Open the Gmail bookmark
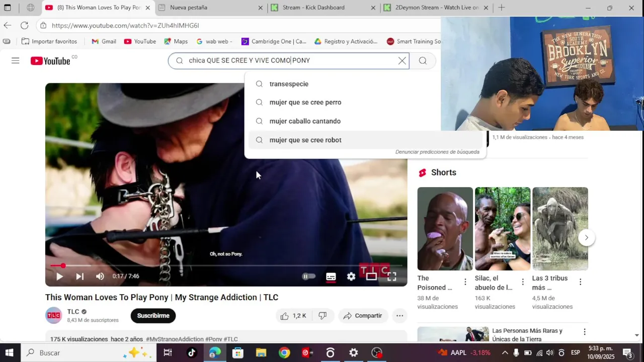The width and height of the screenshot is (644, 362). [104, 41]
